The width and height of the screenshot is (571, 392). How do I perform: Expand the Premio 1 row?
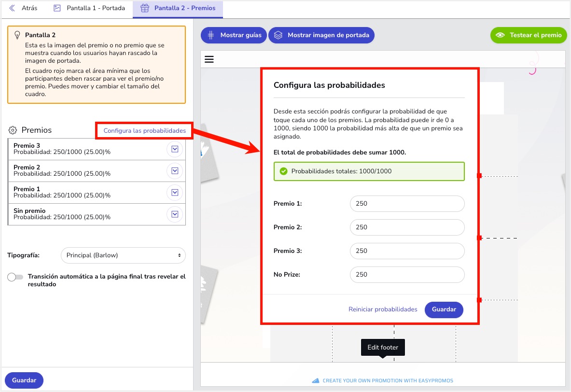(175, 193)
